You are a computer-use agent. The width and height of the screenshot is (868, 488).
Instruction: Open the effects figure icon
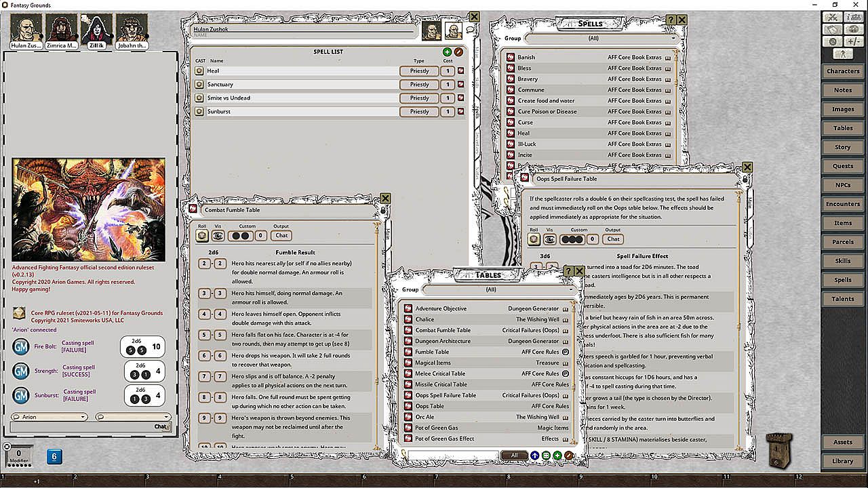(843, 54)
